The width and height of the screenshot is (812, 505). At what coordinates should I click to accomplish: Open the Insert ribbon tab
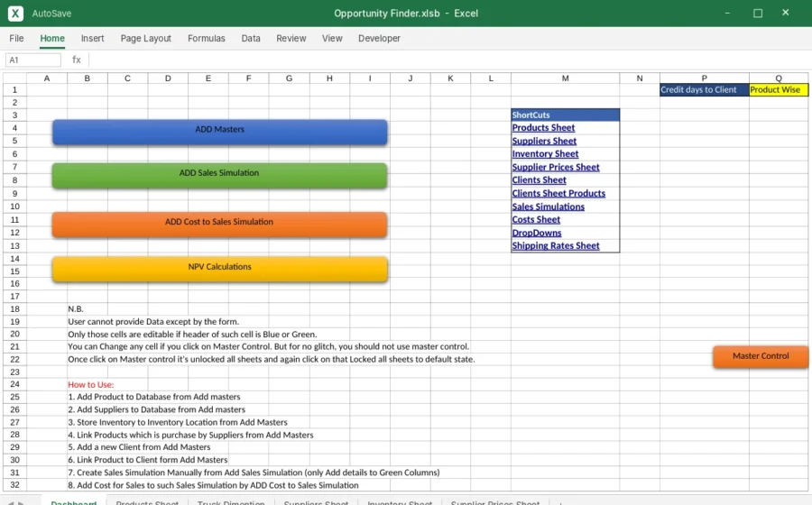pyautogui.click(x=92, y=38)
